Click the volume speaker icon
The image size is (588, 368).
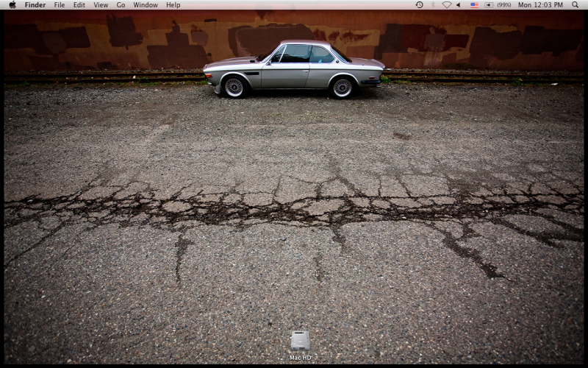[x=459, y=5]
